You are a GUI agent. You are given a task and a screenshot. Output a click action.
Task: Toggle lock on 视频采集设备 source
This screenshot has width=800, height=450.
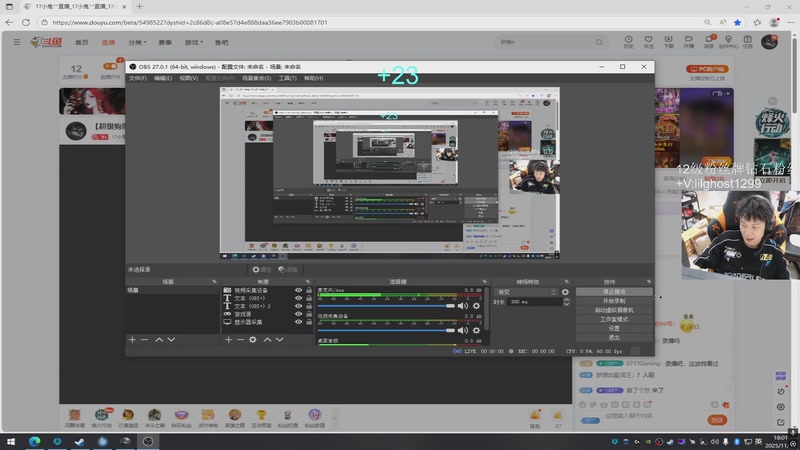pos(309,290)
